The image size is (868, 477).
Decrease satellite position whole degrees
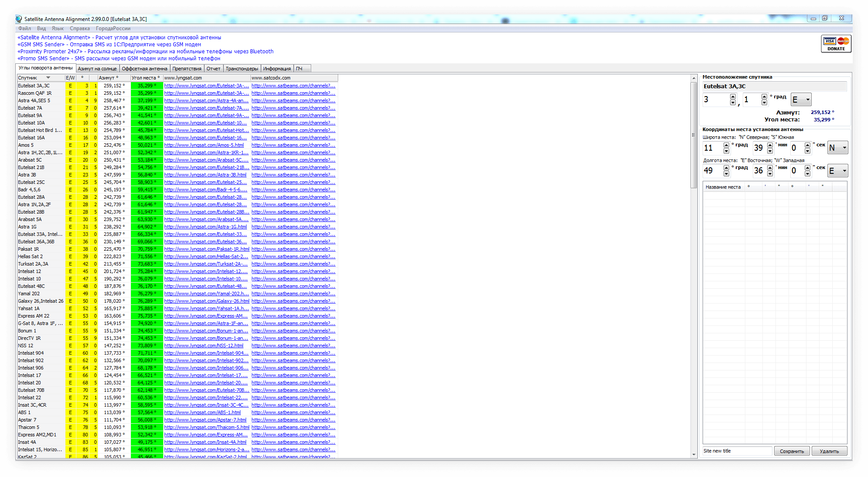click(733, 103)
